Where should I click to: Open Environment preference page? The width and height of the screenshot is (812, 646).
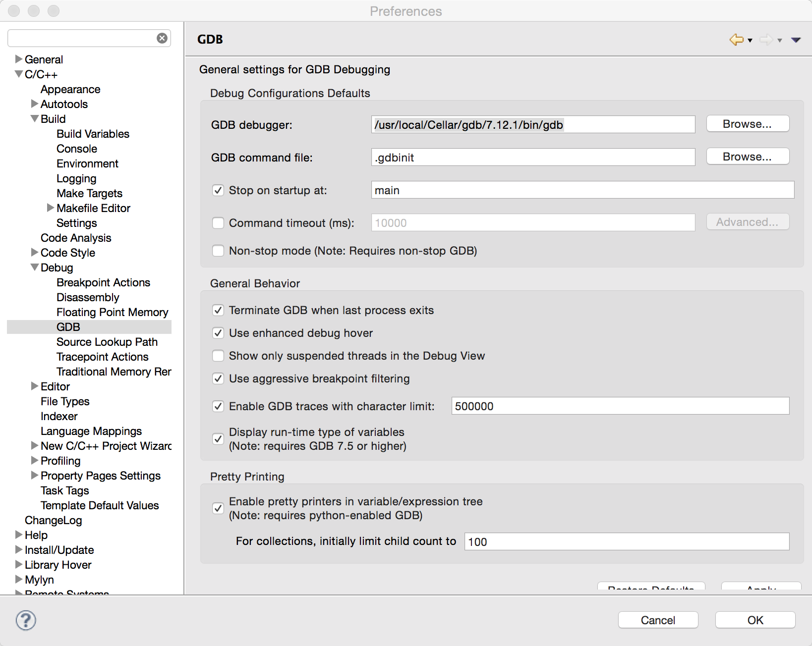click(87, 163)
